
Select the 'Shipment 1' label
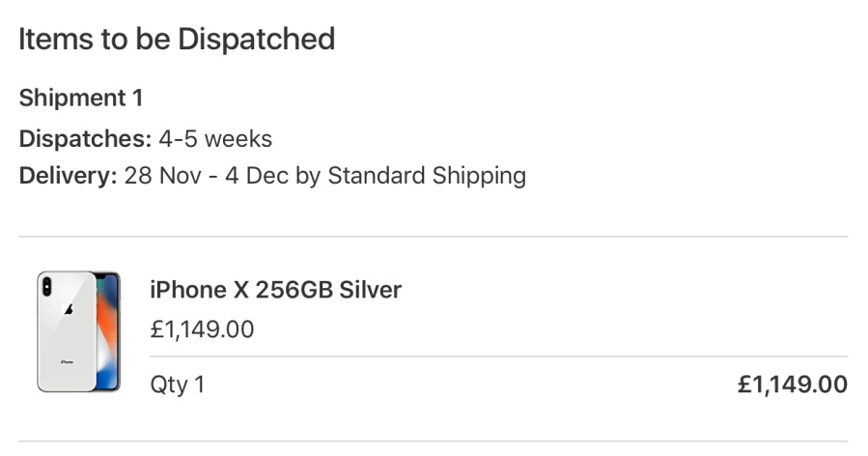click(81, 98)
